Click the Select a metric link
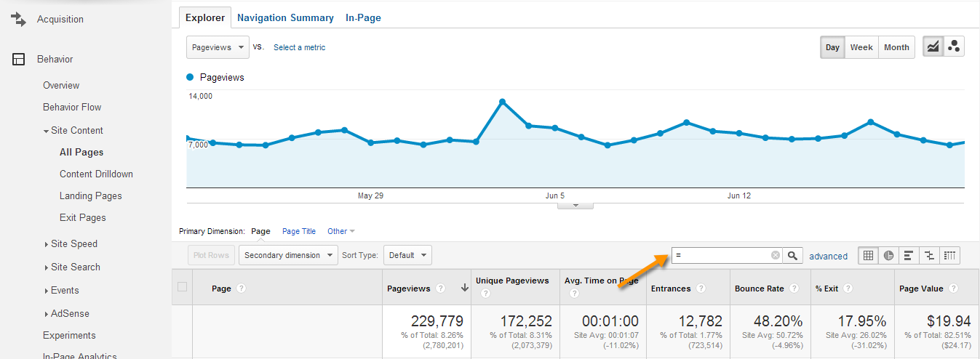 (x=299, y=47)
